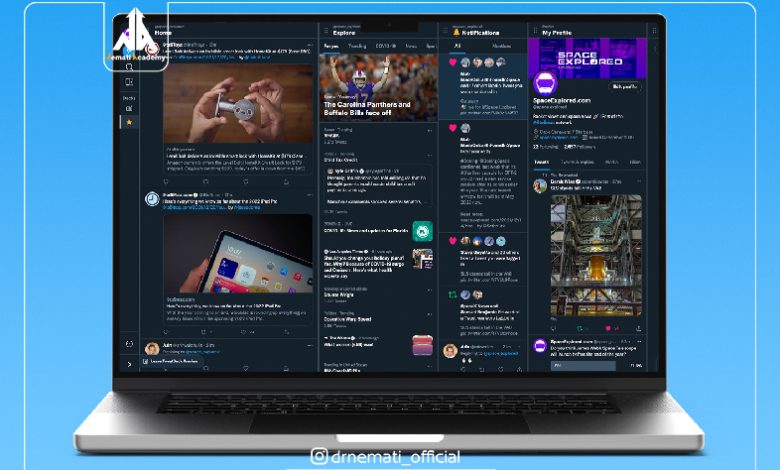
Task: Open options for Operation Warp Speed trend
Action: (429, 314)
